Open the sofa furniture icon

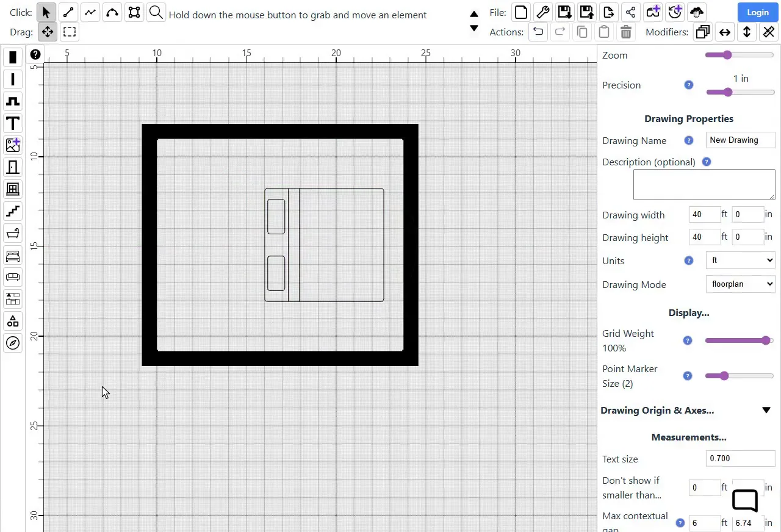13,277
